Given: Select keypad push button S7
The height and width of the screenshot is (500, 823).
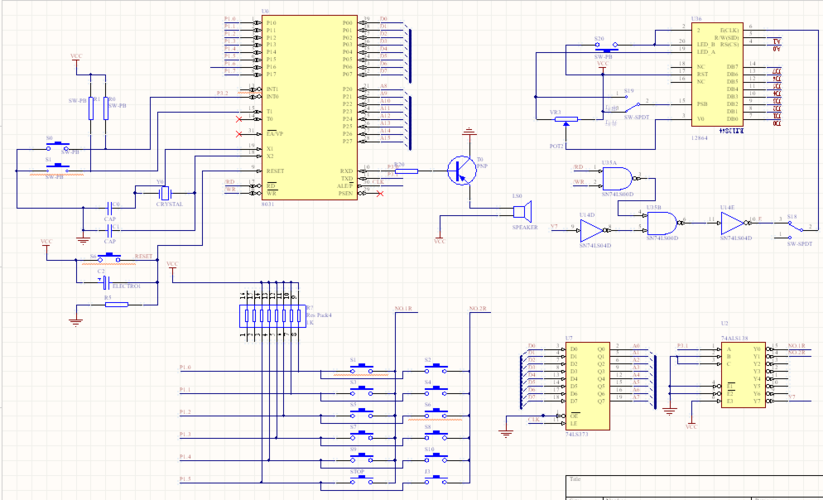Looking at the screenshot, I should tap(361, 435).
